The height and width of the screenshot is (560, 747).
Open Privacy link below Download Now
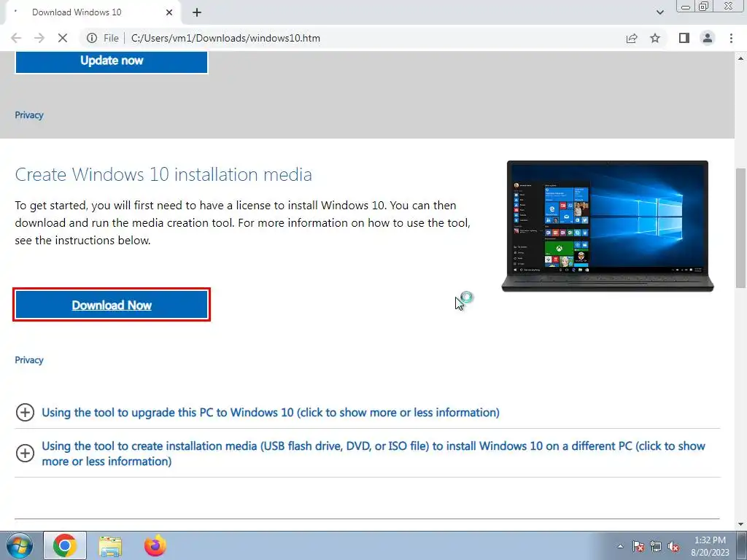(x=29, y=360)
